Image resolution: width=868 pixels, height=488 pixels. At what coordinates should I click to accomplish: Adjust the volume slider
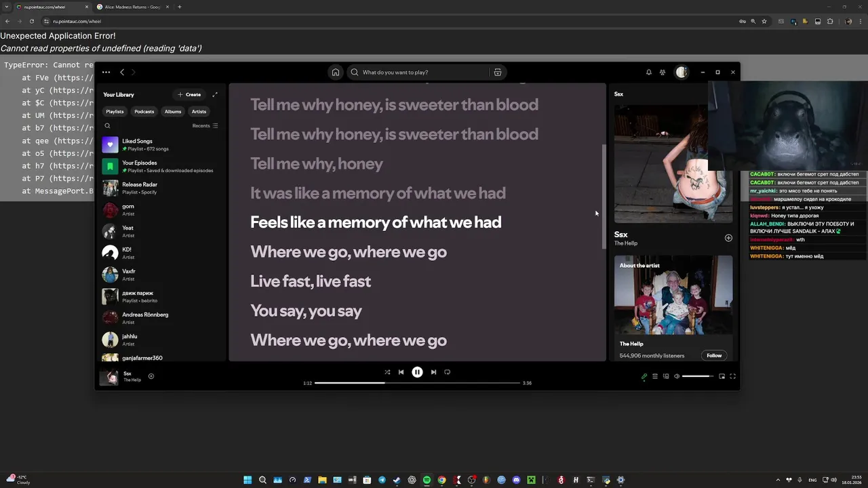[698, 376]
